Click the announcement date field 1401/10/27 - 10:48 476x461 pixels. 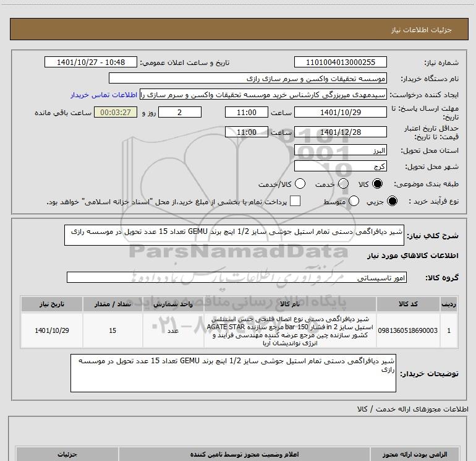[x=91, y=62]
